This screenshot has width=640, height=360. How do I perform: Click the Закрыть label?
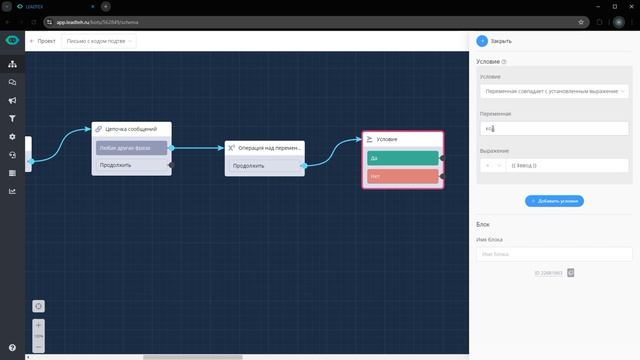click(x=501, y=41)
